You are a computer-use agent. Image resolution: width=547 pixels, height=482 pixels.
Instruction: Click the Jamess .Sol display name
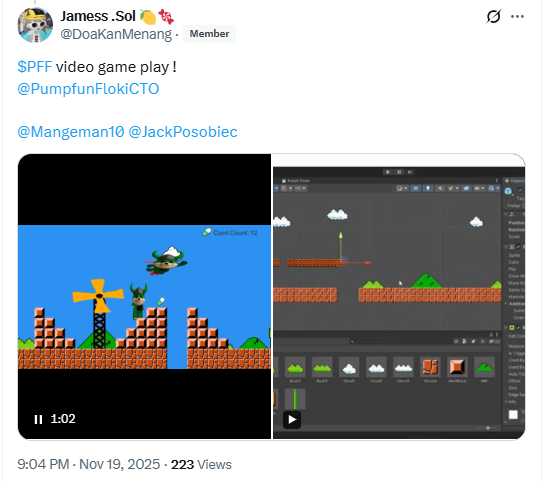click(x=98, y=16)
